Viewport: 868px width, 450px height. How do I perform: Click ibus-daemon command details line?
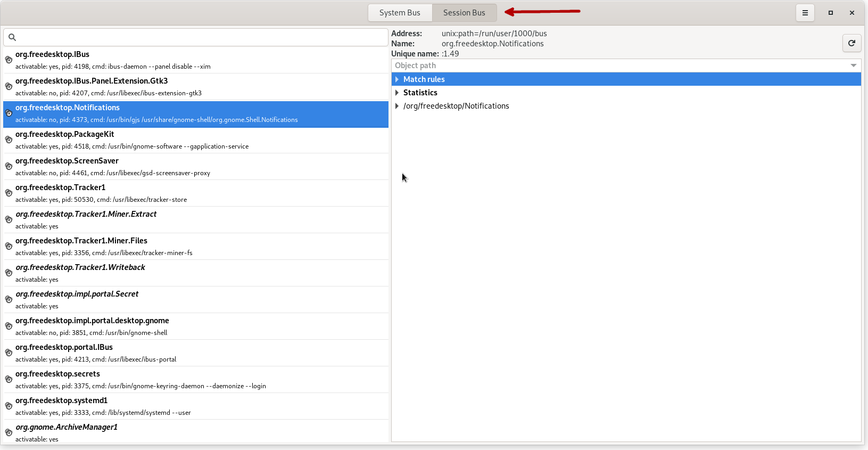tap(113, 67)
